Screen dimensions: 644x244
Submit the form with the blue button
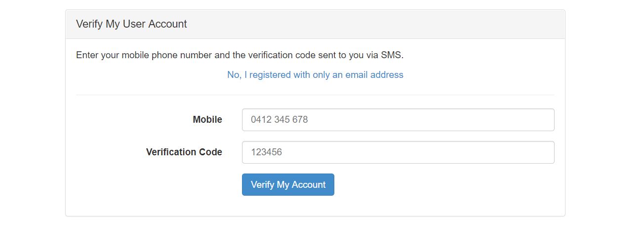(x=288, y=185)
